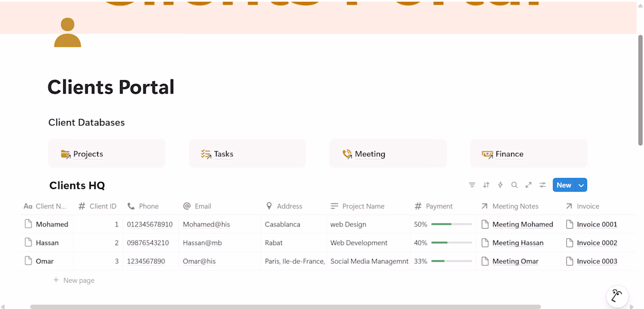
Task: Select the Mohamed client name cell
Action: pos(47,224)
